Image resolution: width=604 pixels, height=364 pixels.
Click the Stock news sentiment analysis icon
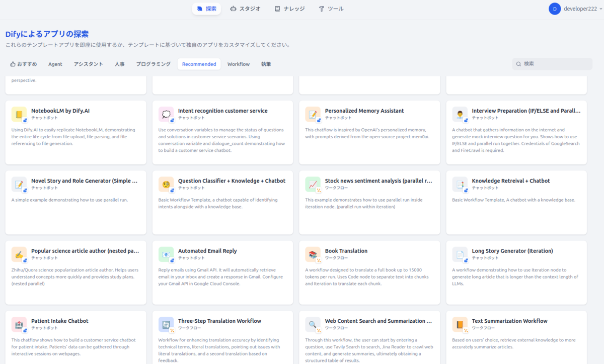pyautogui.click(x=313, y=184)
